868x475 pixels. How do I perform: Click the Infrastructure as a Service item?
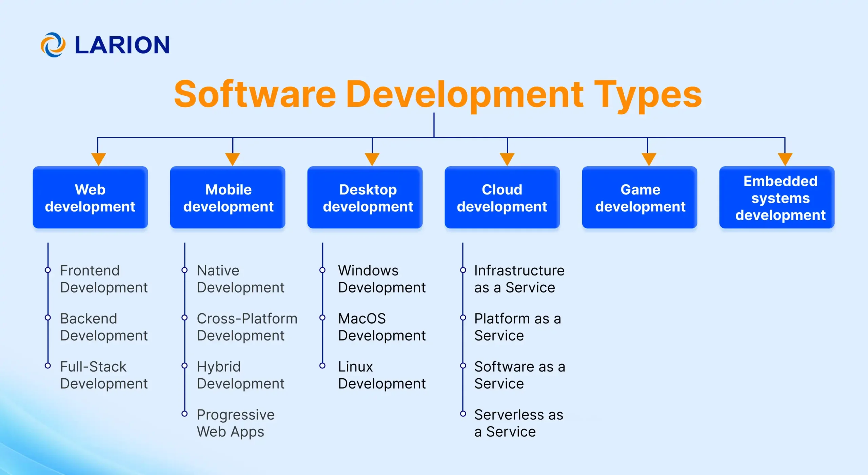click(x=519, y=279)
